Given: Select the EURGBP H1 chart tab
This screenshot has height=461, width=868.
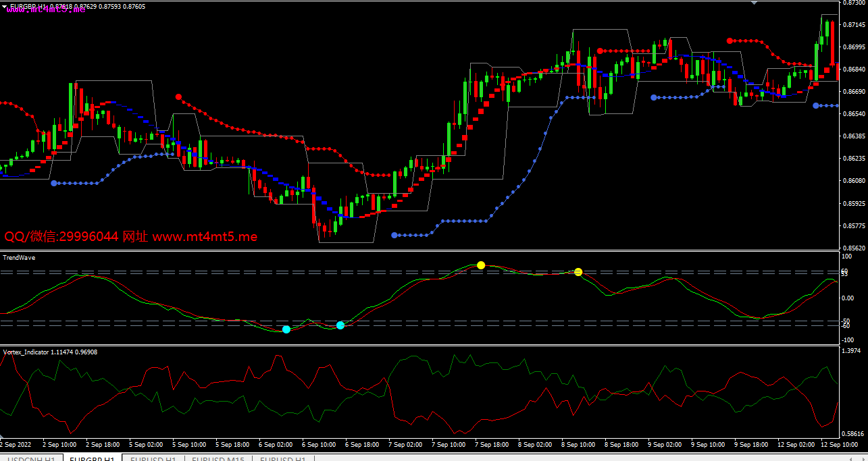Looking at the screenshot, I should (x=92, y=459).
